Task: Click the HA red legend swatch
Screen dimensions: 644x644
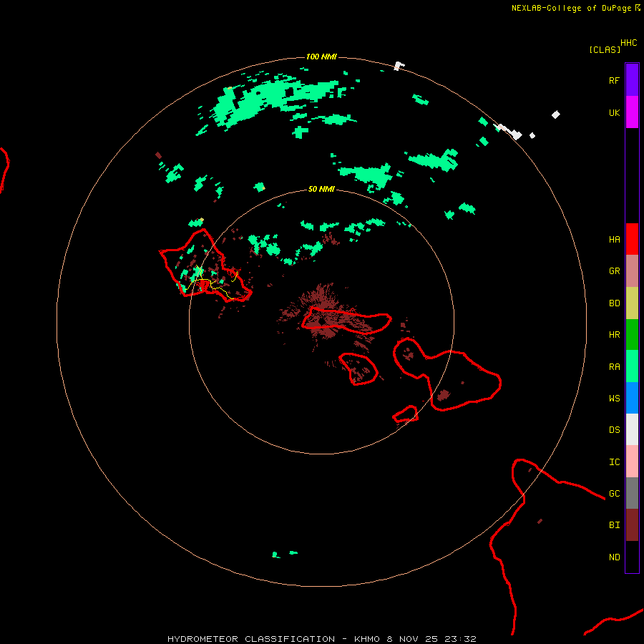Action: tap(632, 239)
